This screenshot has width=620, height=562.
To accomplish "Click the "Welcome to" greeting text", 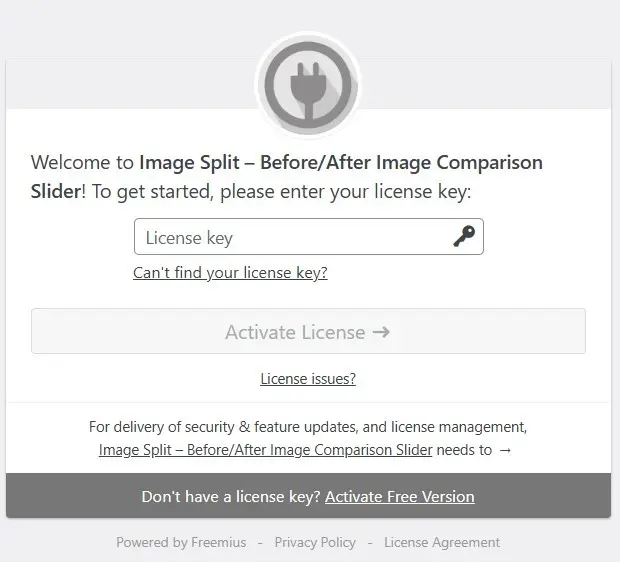I will point(82,163).
